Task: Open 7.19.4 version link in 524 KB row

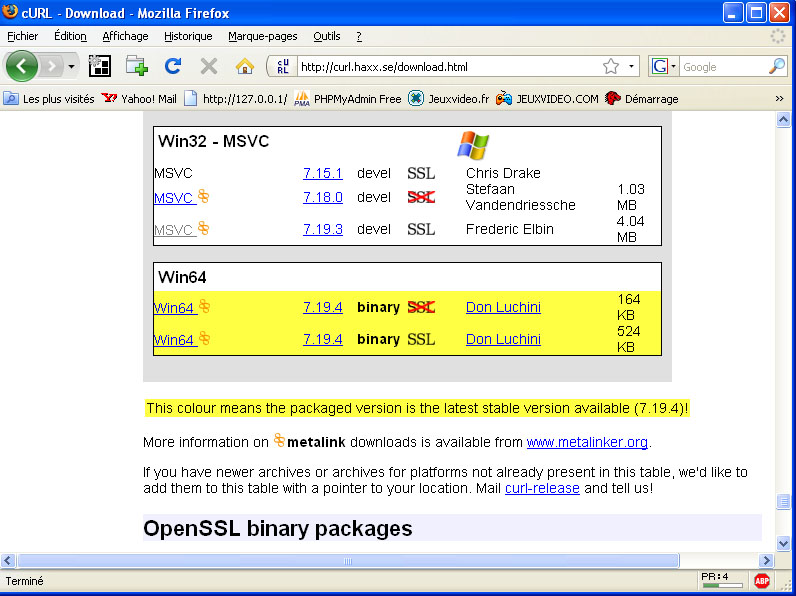Action: coord(323,339)
